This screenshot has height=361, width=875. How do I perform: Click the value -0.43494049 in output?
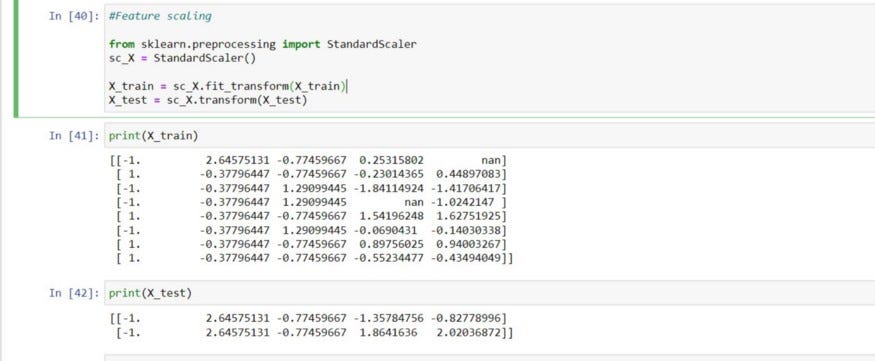click(x=465, y=258)
